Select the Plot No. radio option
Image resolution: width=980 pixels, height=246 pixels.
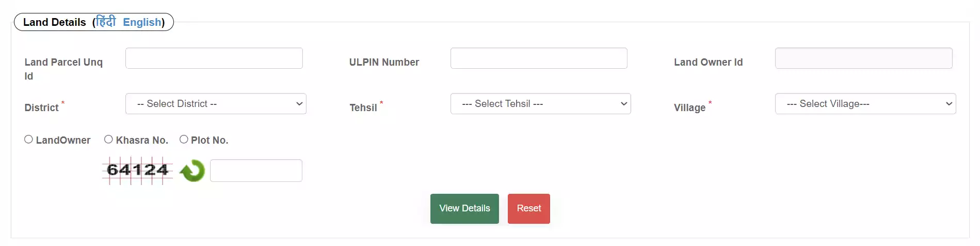click(184, 140)
